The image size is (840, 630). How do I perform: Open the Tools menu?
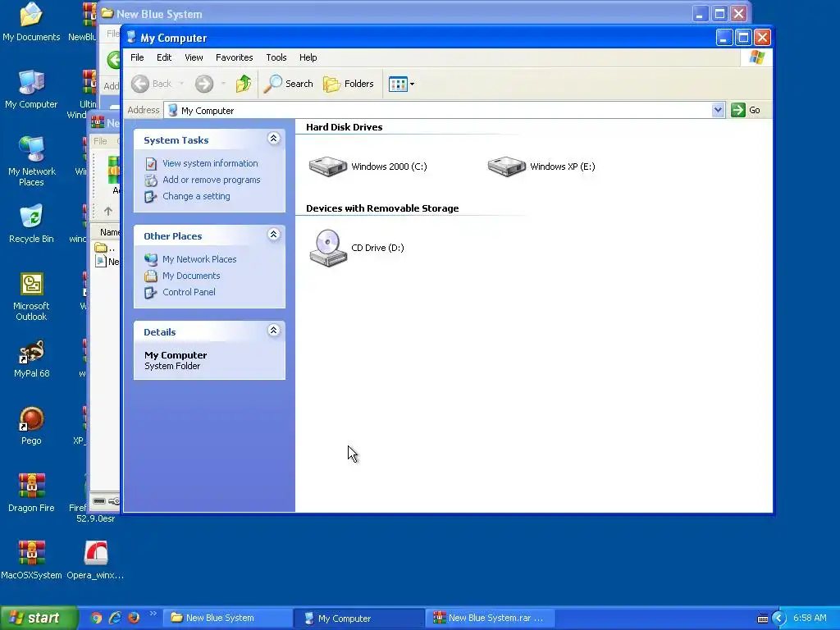click(x=276, y=57)
